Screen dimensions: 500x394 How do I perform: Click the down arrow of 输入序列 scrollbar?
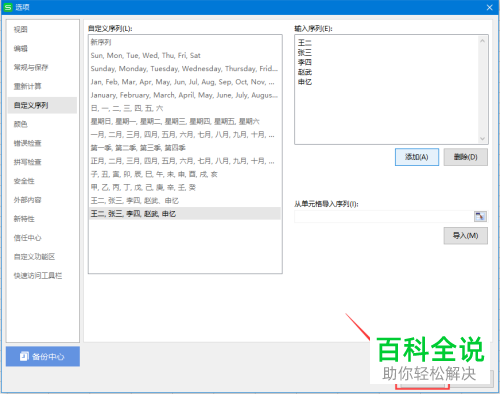[x=482, y=139]
